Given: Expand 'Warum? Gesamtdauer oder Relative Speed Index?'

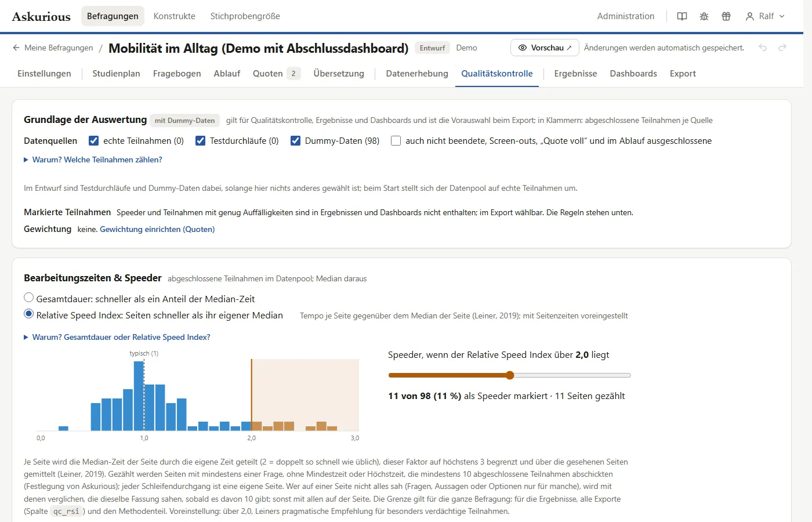Looking at the screenshot, I should coord(117,337).
